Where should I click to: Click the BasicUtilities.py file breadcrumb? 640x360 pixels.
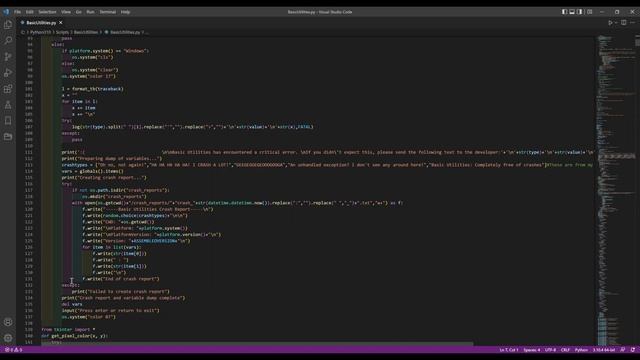pyautogui.click(x=125, y=32)
